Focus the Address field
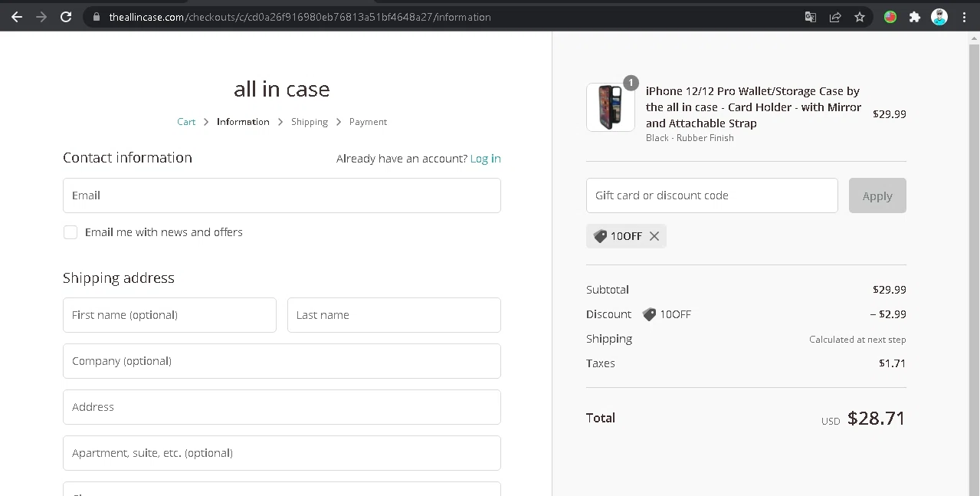Image resolution: width=980 pixels, height=496 pixels. pos(282,407)
